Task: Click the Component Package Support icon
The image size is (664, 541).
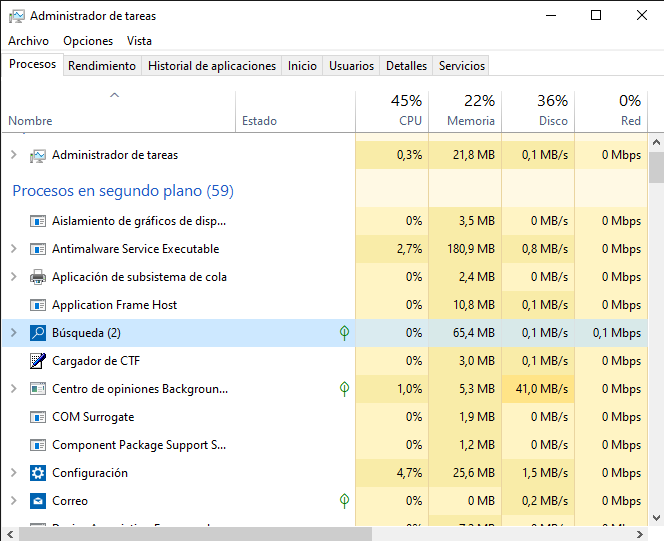Action: coord(38,445)
